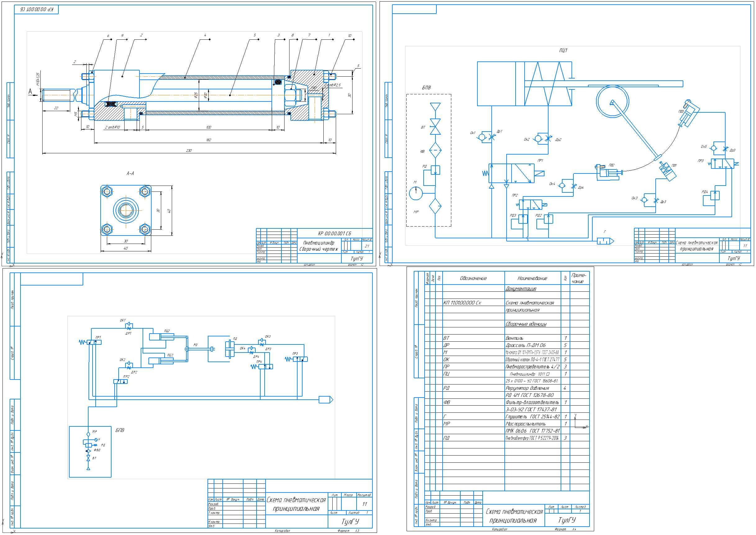Select the ПВ3 label
The height and width of the screenshot is (535, 756).
(681, 112)
